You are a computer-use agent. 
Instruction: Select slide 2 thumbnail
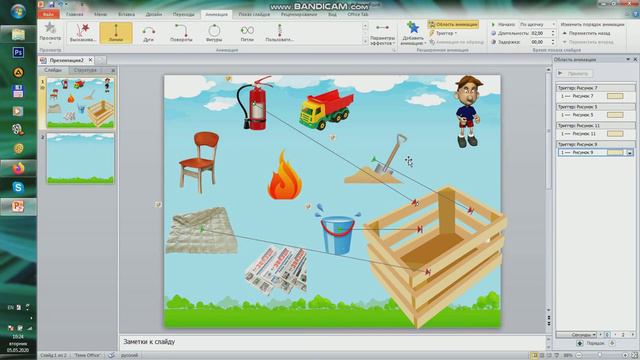pos(81,158)
